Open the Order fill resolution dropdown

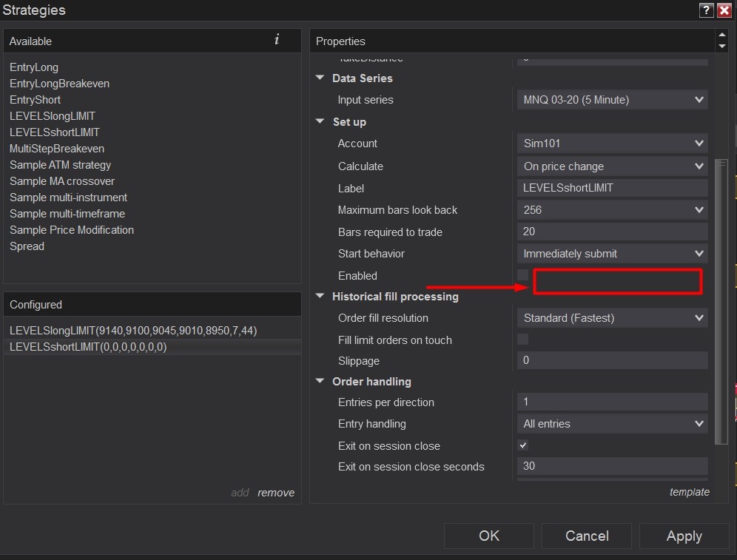pyautogui.click(x=613, y=318)
